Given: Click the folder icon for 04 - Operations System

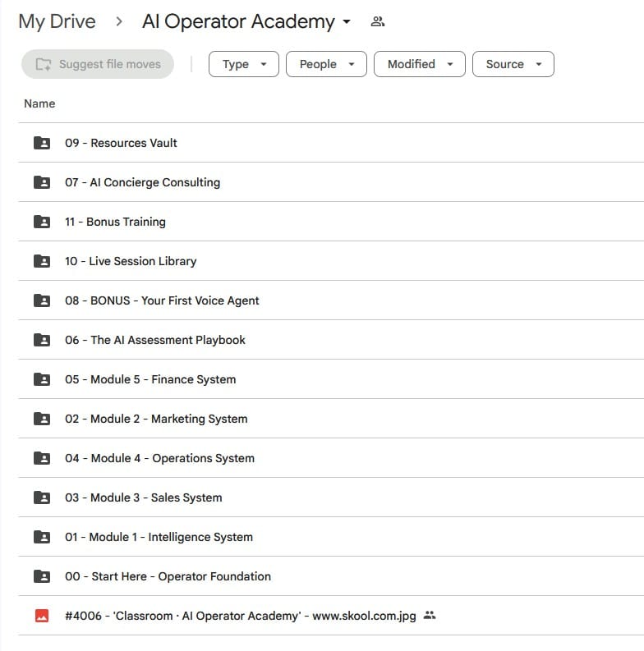Looking at the screenshot, I should [42, 458].
